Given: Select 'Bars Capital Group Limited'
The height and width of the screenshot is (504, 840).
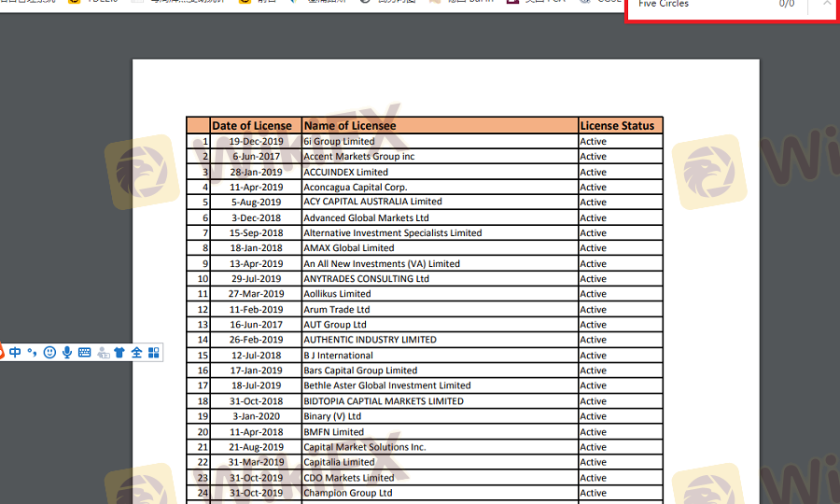Looking at the screenshot, I should point(360,371).
